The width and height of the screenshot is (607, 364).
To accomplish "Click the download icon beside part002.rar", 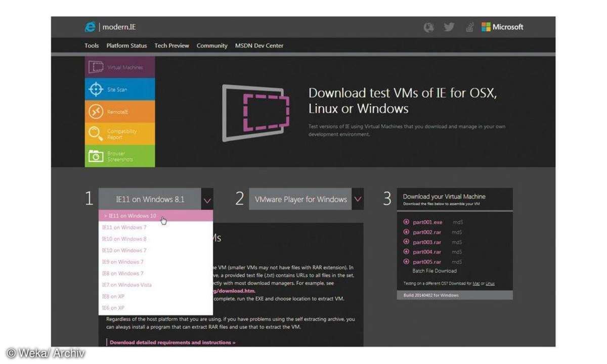I will coord(406,232).
